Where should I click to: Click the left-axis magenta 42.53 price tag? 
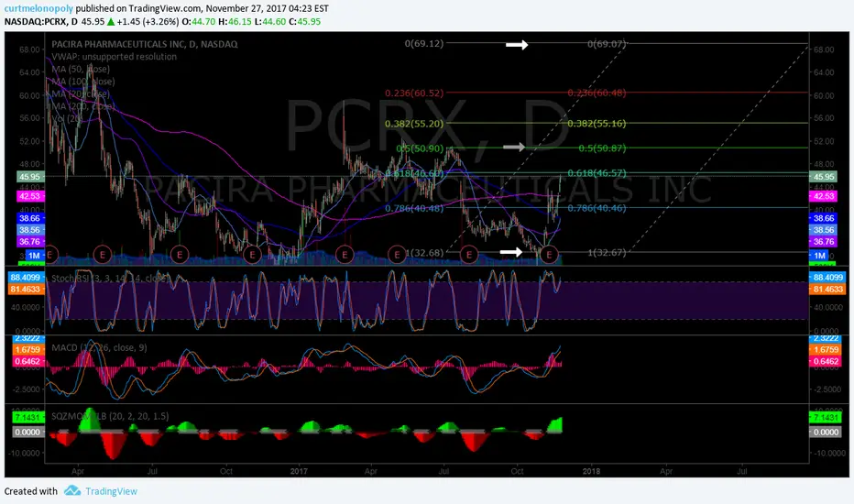[x=30, y=196]
